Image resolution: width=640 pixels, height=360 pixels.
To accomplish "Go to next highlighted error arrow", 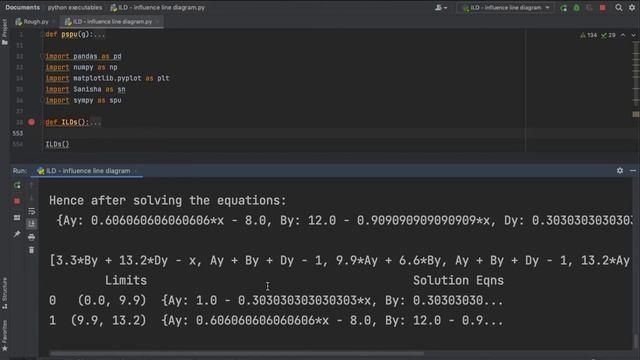I will [633, 35].
